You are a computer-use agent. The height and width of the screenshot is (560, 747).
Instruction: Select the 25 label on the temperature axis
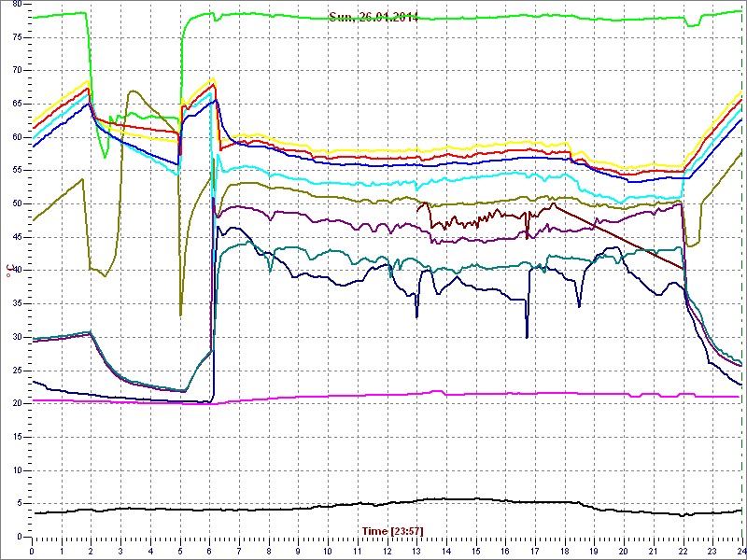[x=17, y=371]
